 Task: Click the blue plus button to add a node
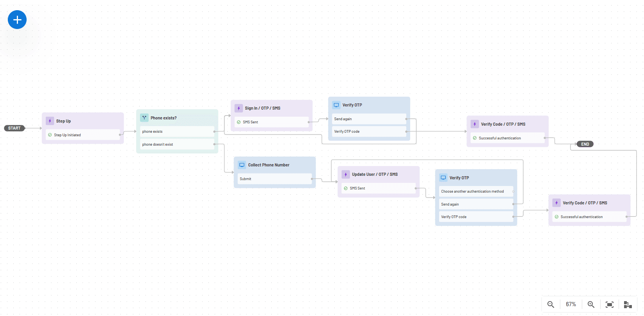[x=17, y=20]
